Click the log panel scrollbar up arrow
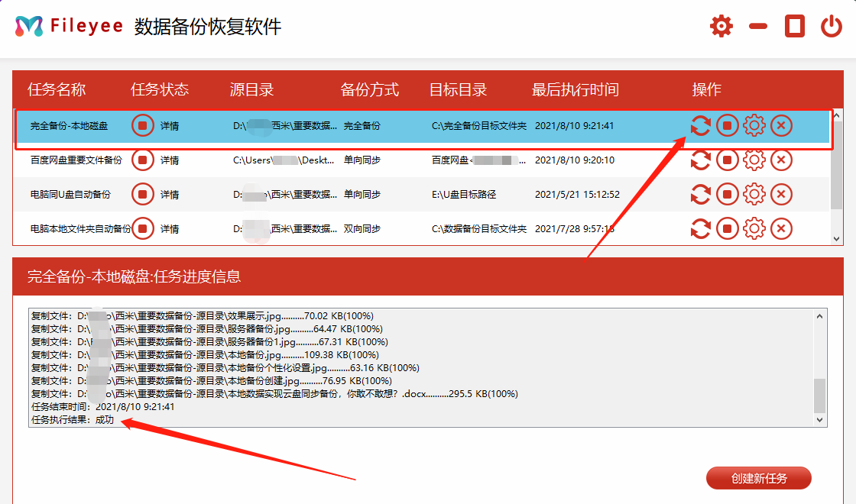 pos(820,315)
